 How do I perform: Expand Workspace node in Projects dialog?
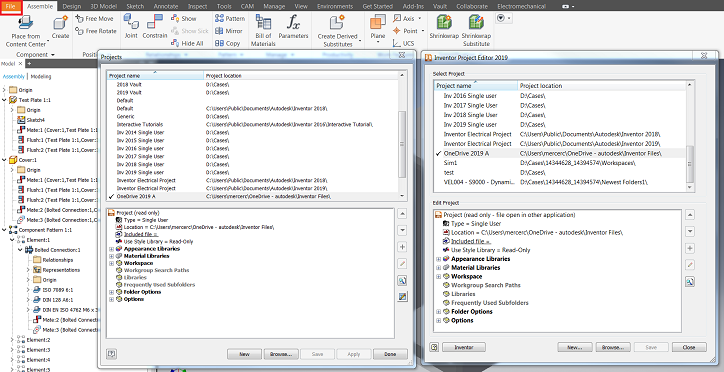(112, 263)
